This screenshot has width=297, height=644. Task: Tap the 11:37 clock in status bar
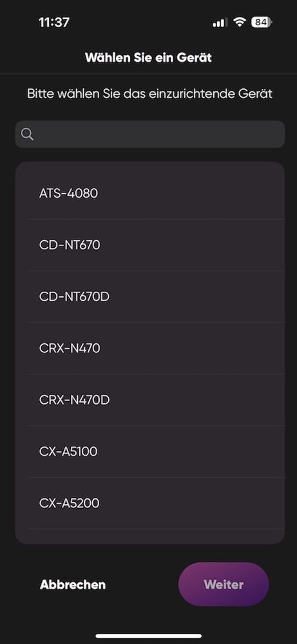[x=54, y=22]
